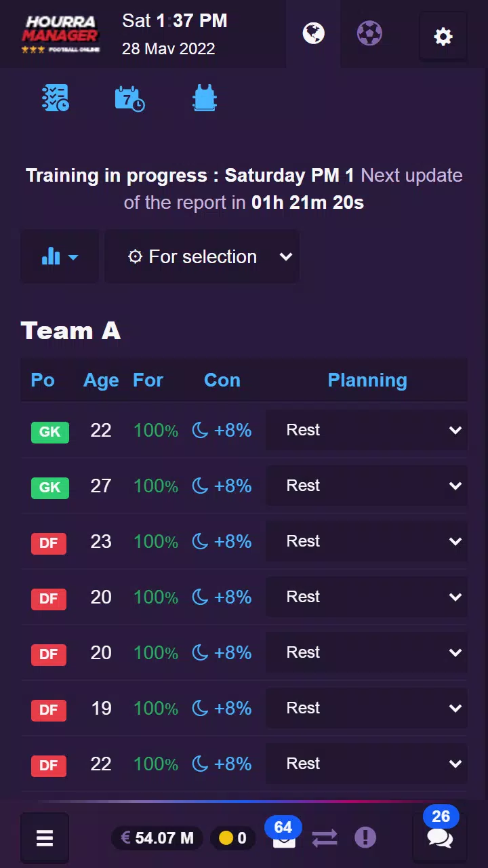Sort by the Con column header
The height and width of the screenshot is (868, 488).
(x=222, y=380)
